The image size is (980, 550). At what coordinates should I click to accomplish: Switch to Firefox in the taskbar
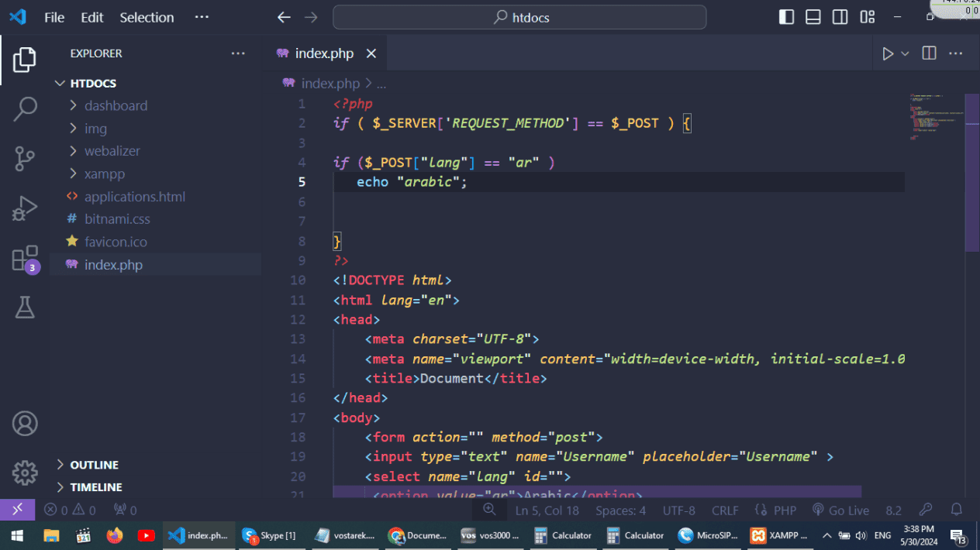pyautogui.click(x=115, y=535)
